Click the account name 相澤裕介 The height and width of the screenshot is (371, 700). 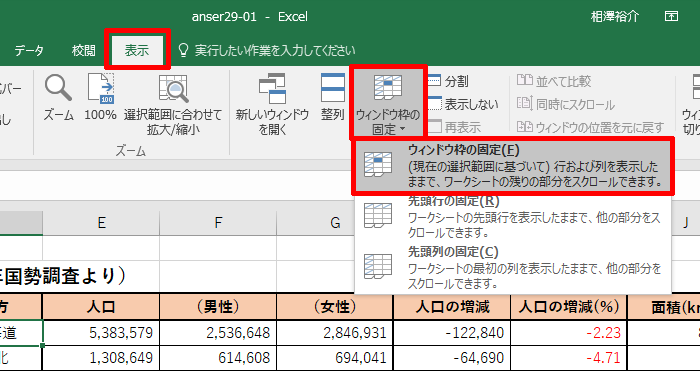[615, 17]
